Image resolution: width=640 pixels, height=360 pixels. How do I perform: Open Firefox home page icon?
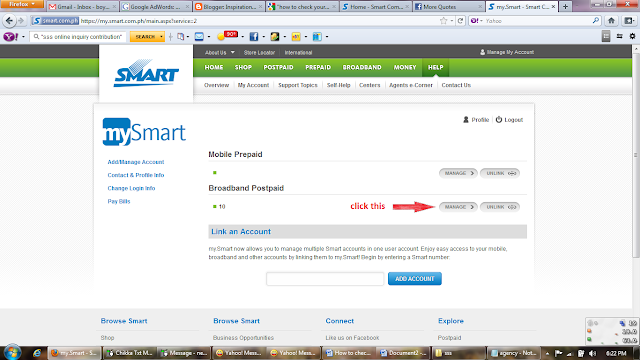(611, 21)
